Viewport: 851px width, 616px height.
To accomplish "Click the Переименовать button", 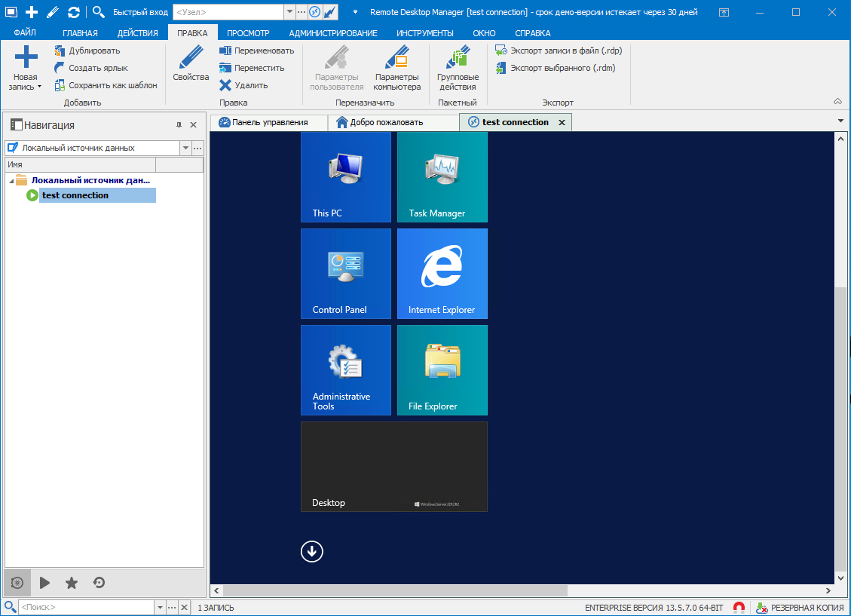I will point(257,51).
